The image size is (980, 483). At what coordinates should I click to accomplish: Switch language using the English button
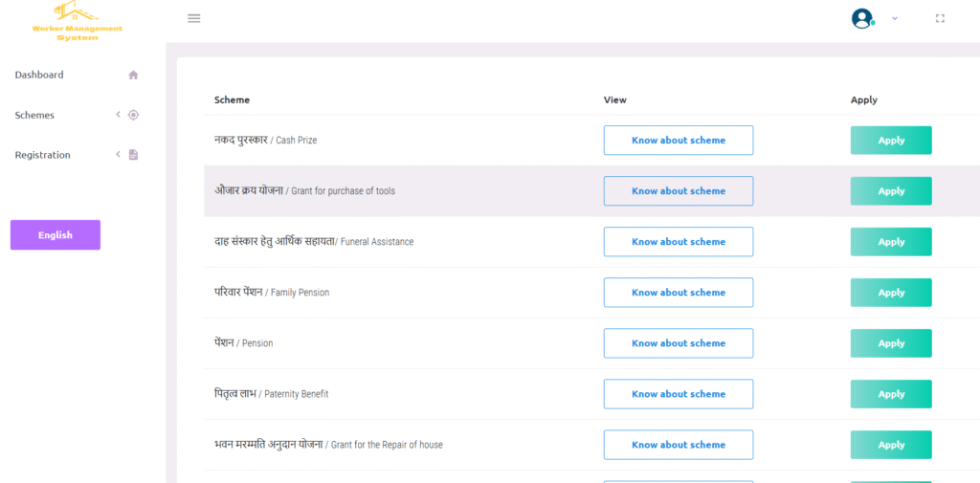[56, 235]
